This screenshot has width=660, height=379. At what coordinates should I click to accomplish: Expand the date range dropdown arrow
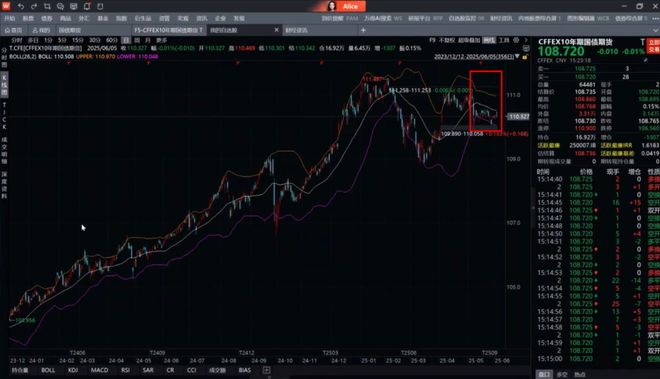(517, 56)
